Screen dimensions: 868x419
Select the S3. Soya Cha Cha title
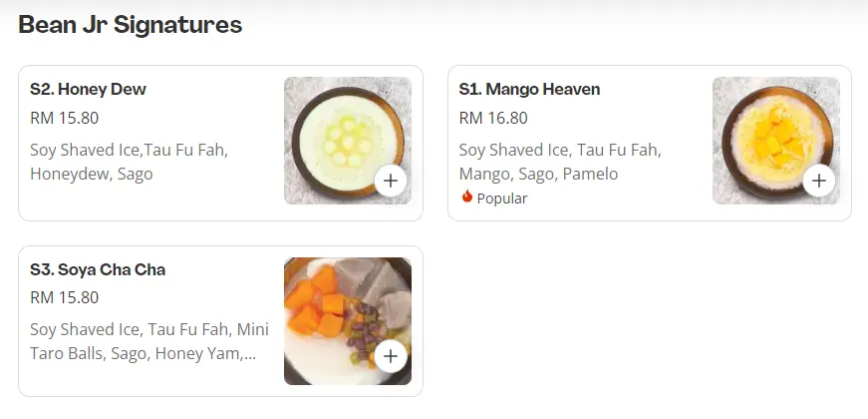coord(98,269)
